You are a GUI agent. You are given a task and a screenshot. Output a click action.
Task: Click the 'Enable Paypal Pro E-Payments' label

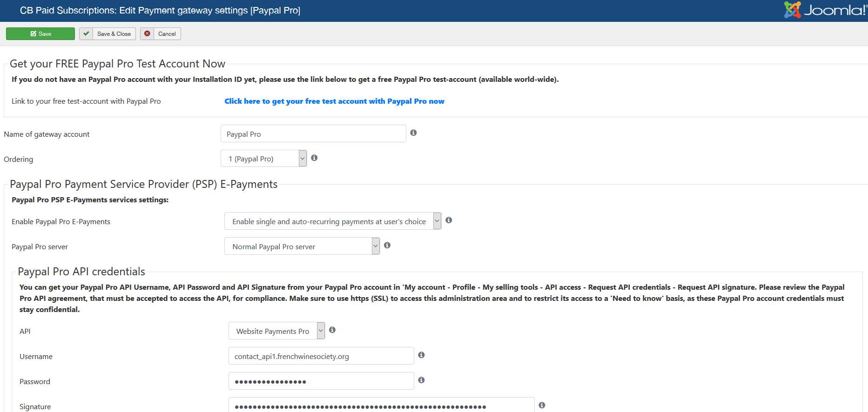[x=61, y=222]
